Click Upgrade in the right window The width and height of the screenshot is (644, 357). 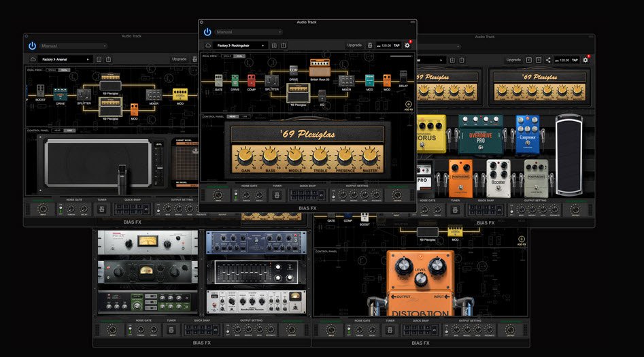pos(513,60)
